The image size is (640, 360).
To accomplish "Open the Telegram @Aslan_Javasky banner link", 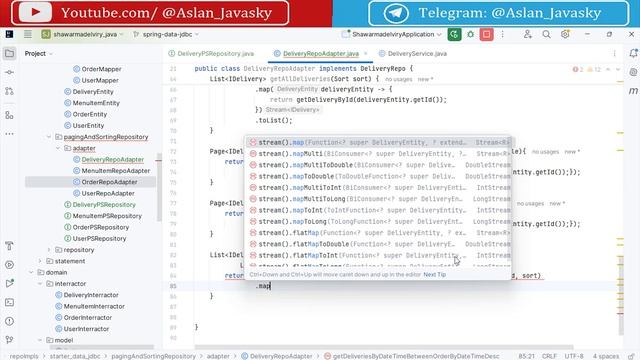I will pos(498,13).
